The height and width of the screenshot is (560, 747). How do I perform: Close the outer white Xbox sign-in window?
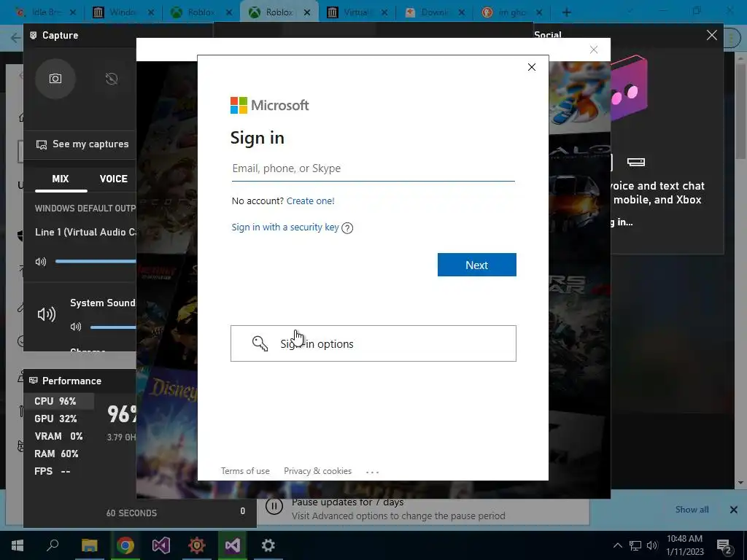(594, 50)
